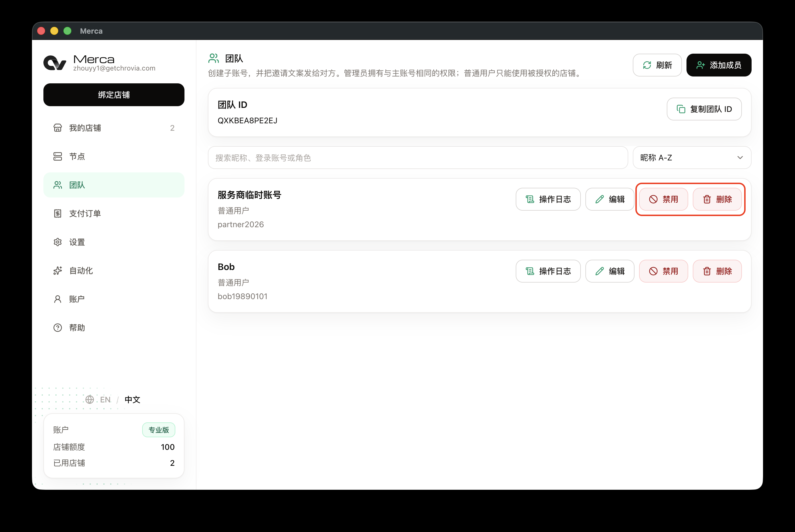The height and width of the screenshot is (532, 795).
Task: Open 账户 from sidebar menu
Action: [114, 299]
